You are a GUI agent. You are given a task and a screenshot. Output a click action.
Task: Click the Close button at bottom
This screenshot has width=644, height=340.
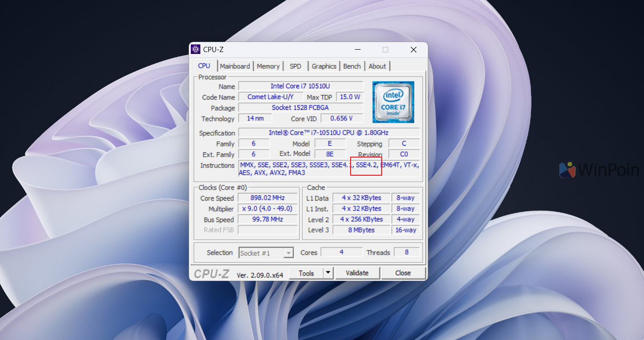[403, 273]
